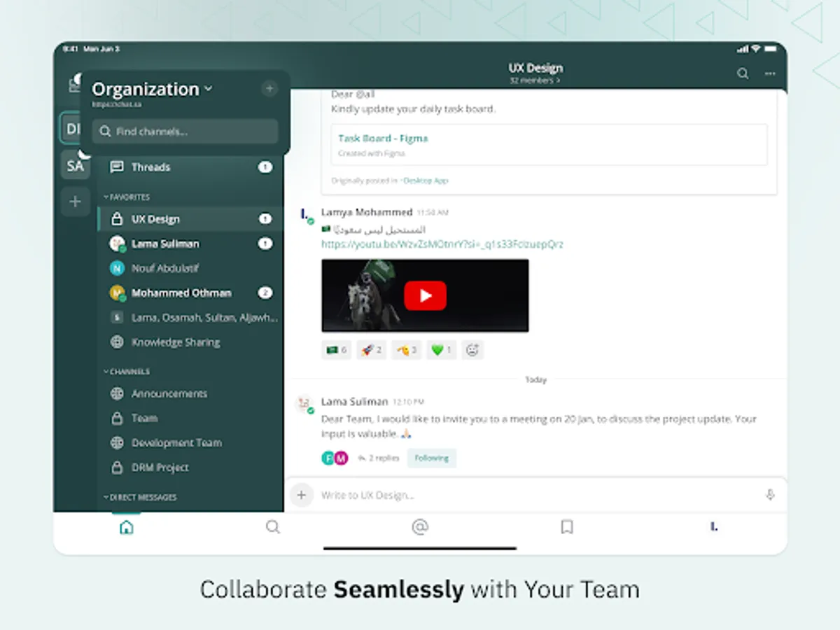The width and height of the screenshot is (840, 630).
Task: Open the channel search magnifier in the header
Action: (x=743, y=73)
